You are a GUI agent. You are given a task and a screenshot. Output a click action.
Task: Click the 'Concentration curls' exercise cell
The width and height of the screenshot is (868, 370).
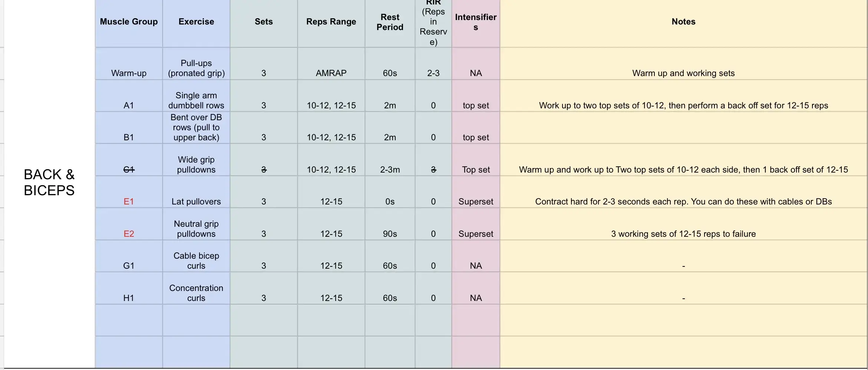pyautogui.click(x=196, y=293)
